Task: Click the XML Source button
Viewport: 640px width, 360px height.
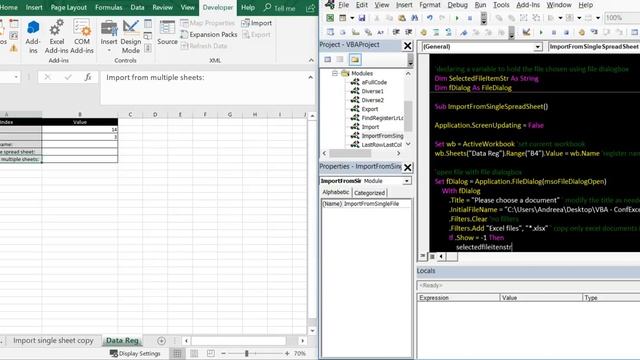Action: click(x=167, y=33)
